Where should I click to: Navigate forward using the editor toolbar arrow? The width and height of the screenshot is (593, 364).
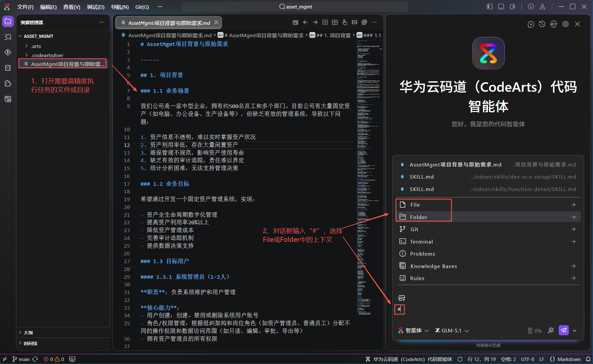tap(315, 22)
